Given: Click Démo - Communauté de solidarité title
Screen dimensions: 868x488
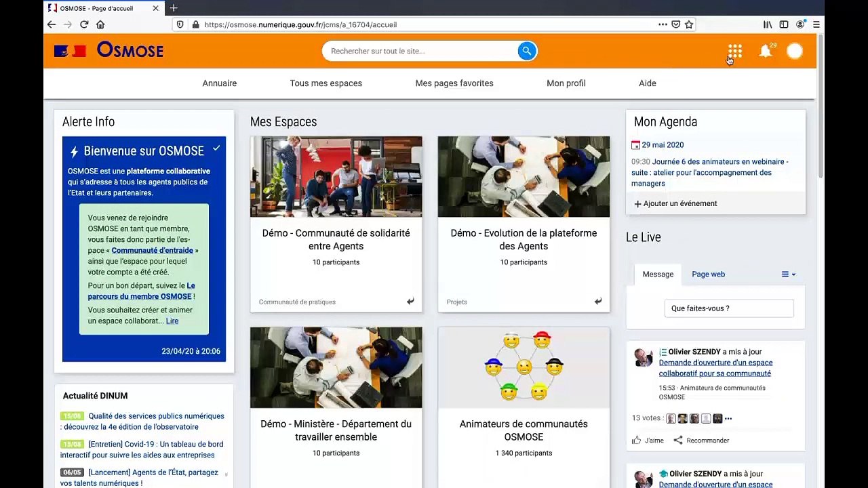Looking at the screenshot, I should coord(336,239).
